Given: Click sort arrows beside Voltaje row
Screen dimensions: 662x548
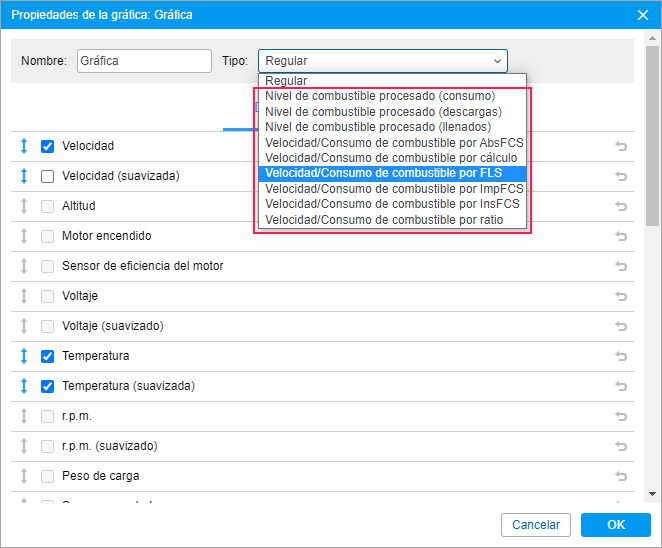Looking at the screenshot, I should tap(24, 296).
